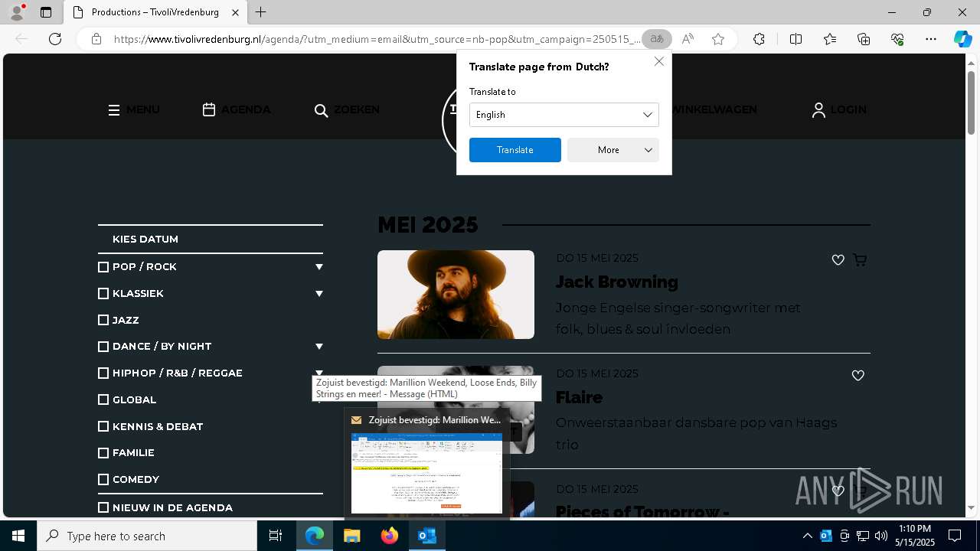980x551 pixels.
Task: Open Collections icon
Action: (864, 39)
